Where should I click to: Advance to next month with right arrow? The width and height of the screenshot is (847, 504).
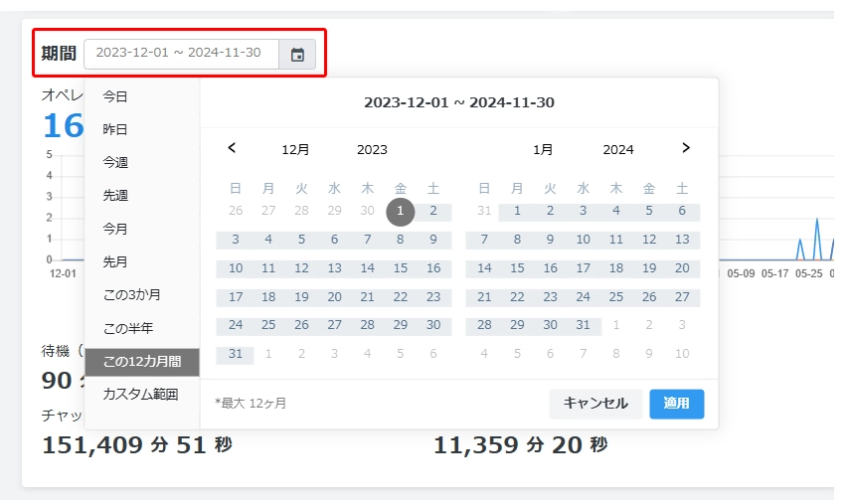pyautogui.click(x=686, y=148)
